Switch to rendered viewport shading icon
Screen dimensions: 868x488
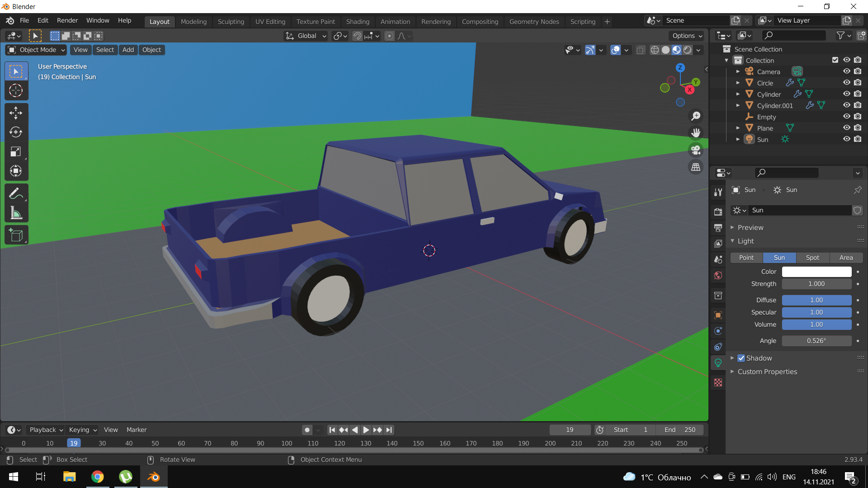[x=687, y=50]
